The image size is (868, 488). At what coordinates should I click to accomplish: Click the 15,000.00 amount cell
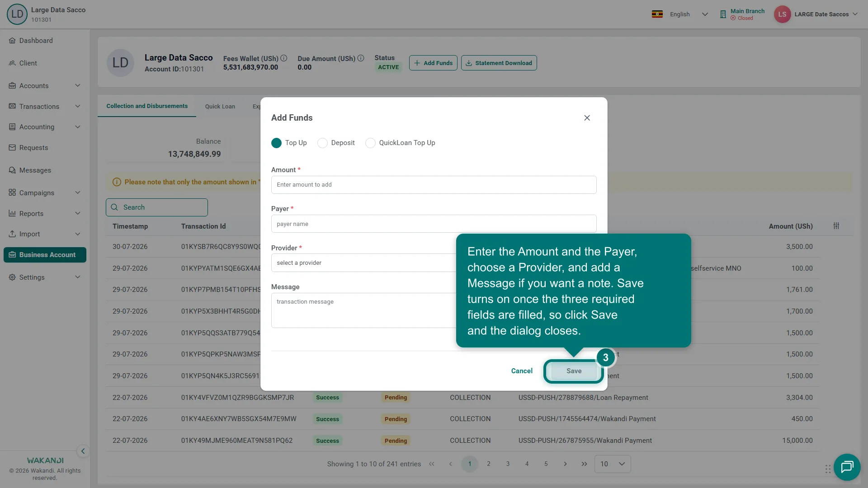[x=797, y=441]
